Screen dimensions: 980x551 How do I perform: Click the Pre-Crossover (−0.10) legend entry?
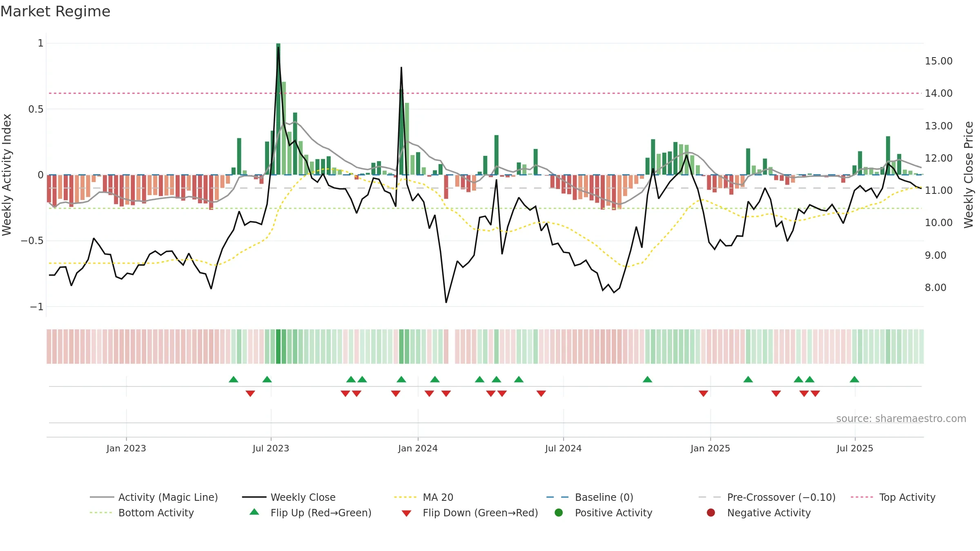(767, 497)
